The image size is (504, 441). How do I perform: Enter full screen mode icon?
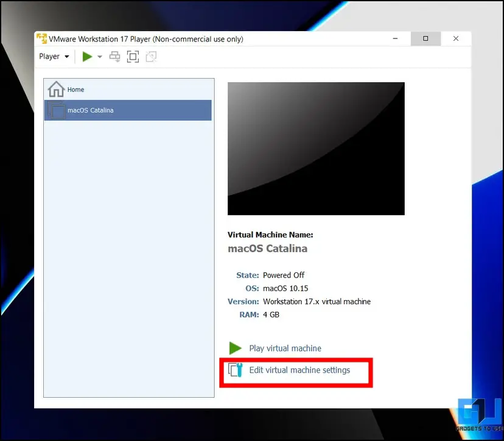tap(133, 57)
